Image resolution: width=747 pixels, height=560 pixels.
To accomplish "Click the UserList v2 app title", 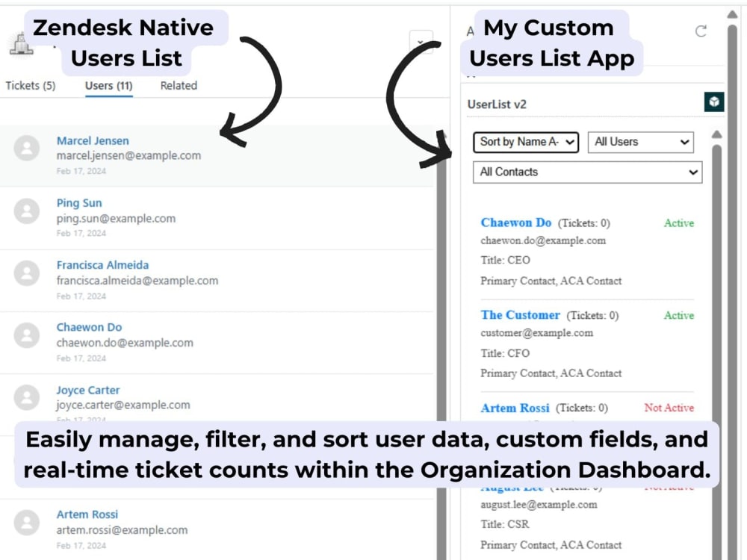I will (497, 105).
